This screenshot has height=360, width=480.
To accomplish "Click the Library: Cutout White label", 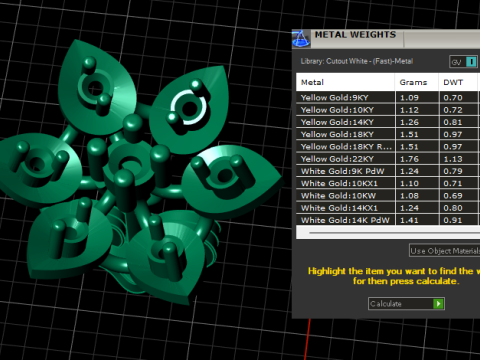I will click(x=357, y=61).
